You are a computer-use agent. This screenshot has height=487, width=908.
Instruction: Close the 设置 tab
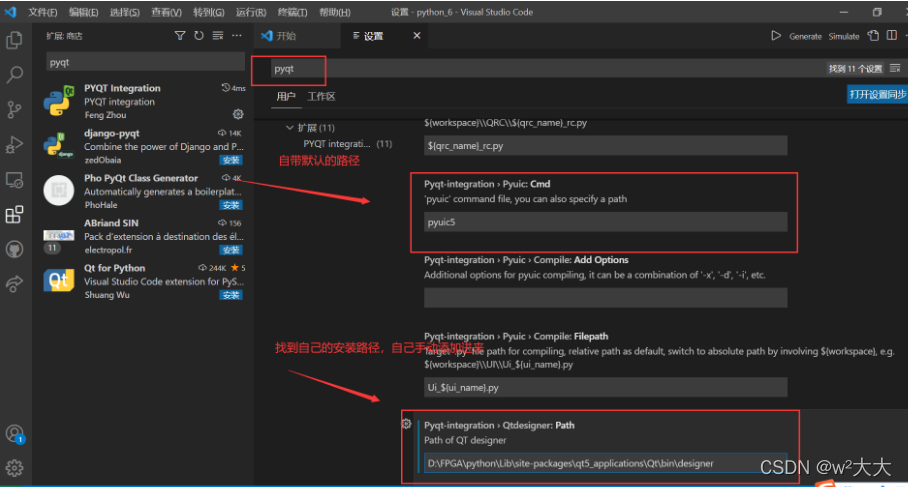pos(416,36)
